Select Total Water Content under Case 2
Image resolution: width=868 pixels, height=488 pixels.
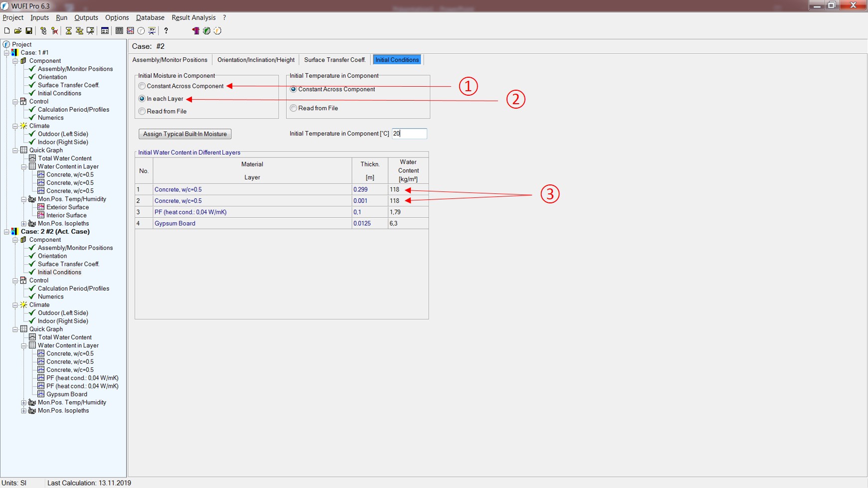coord(64,337)
